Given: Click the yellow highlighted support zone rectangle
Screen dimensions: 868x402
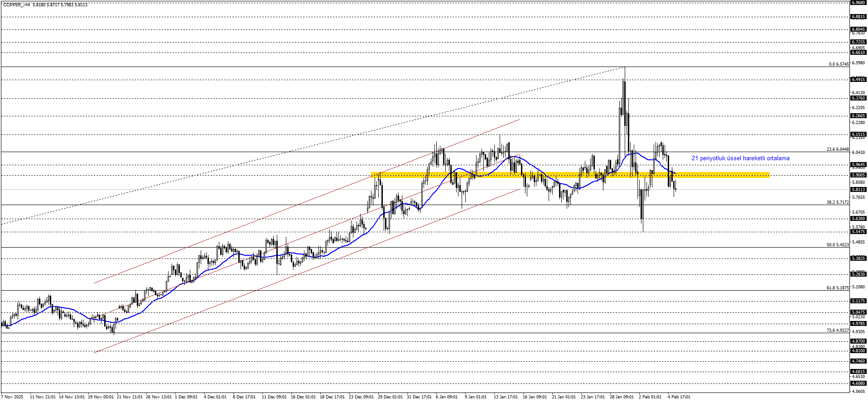Looking at the screenshot, I should (570, 175).
